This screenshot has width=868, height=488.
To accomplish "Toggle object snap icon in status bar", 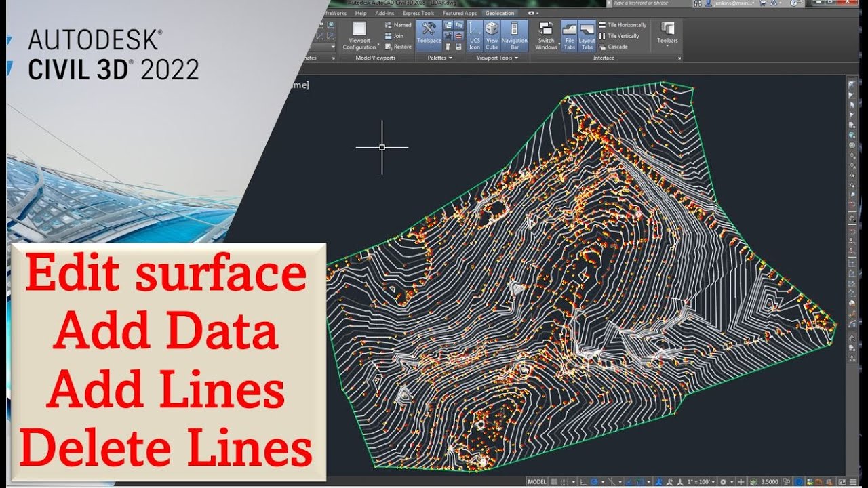I will point(640,481).
